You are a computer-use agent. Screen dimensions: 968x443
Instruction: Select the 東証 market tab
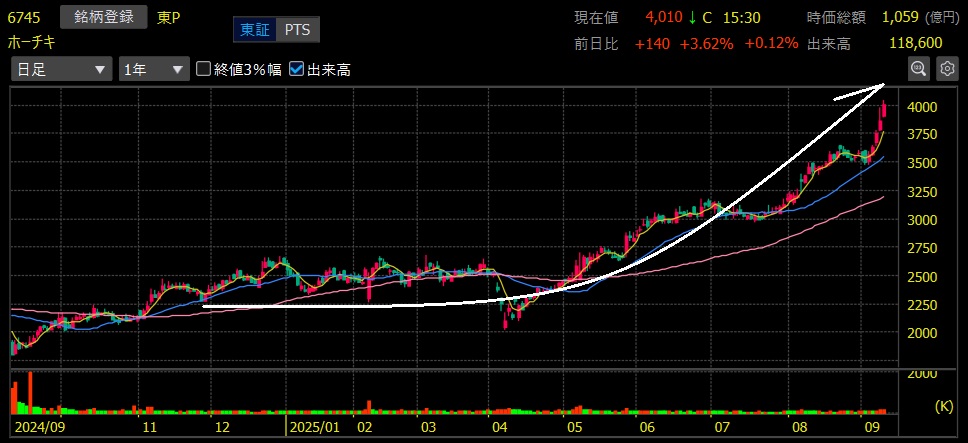click(253, 30)
